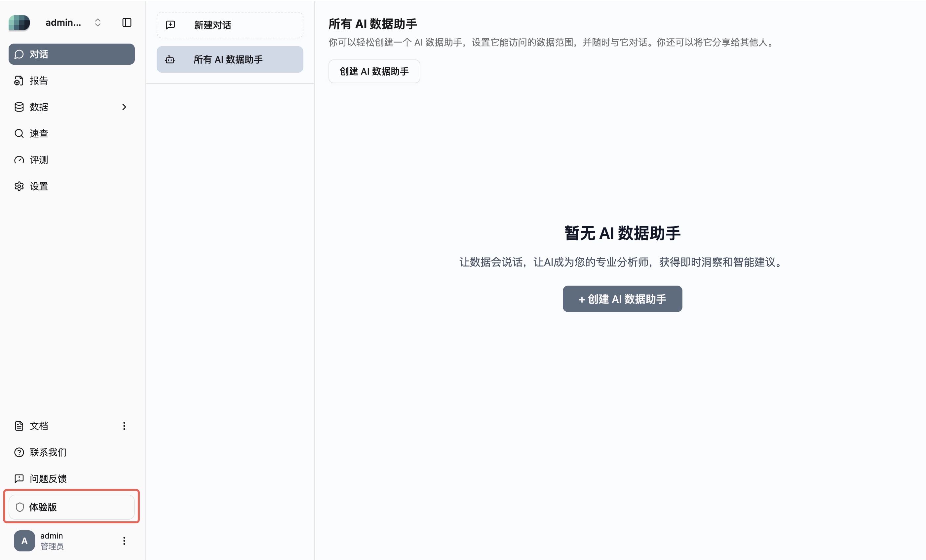Open 速查 quick search
This screenshot has width=926, height=560.
[x=39, y=133]
